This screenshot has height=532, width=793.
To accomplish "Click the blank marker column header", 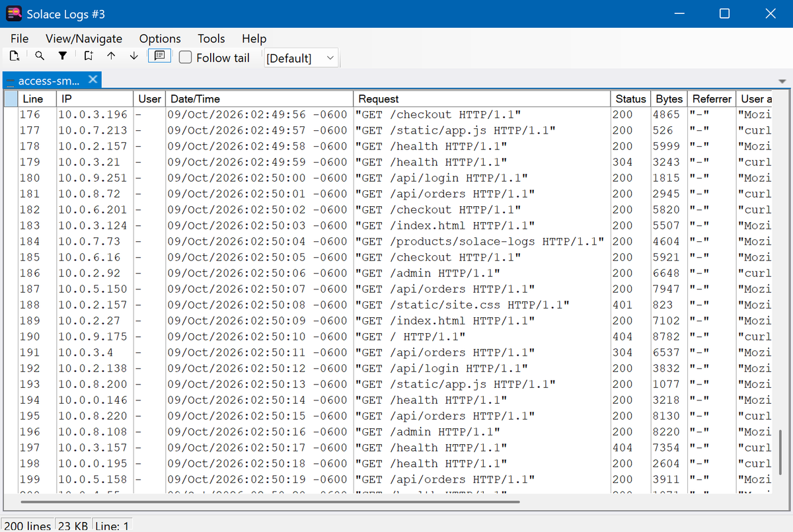I will coord(11,98).
